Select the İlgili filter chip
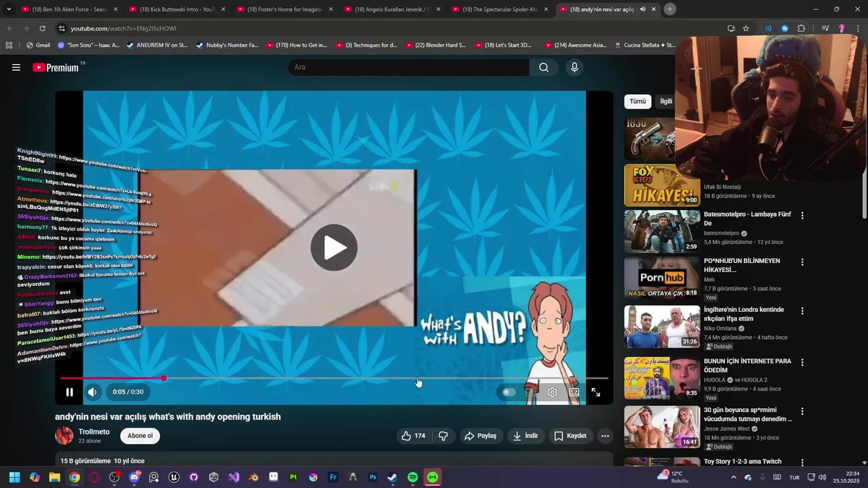This screenshot has height=488, width=868. tap(665, 101)
